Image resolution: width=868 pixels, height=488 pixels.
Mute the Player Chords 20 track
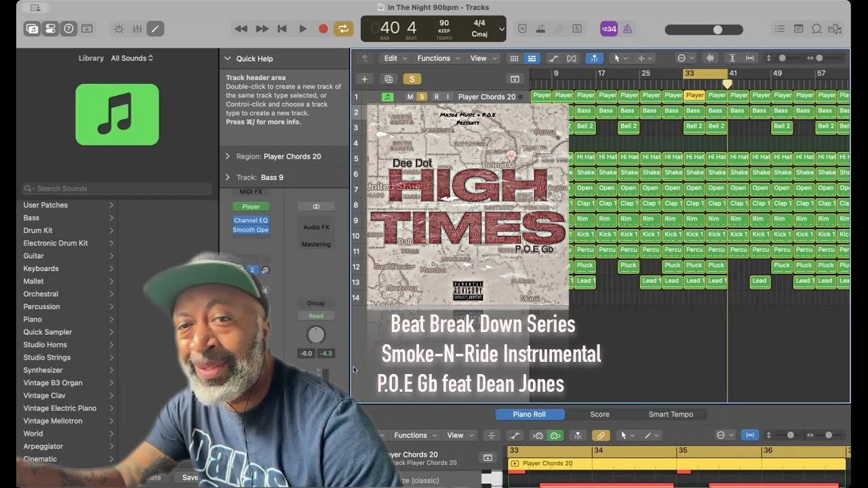pyautogui.click(x=410, y=97)
